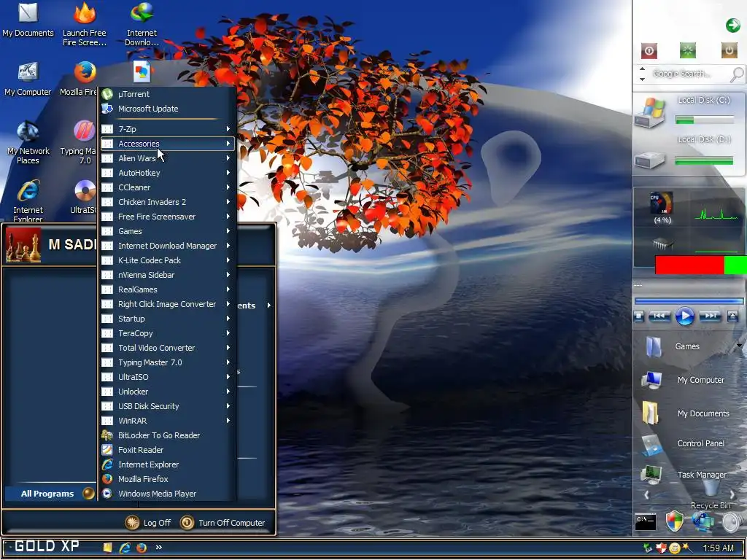This screenshot has width=747, height=560.
Task: Click the media player Stop button
Action: 639,316
